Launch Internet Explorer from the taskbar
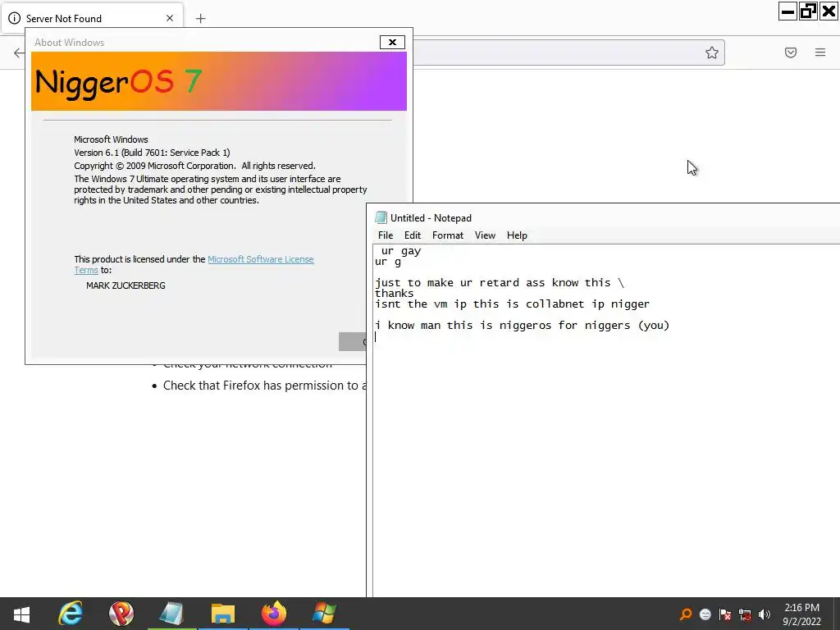 pos(71,614)
